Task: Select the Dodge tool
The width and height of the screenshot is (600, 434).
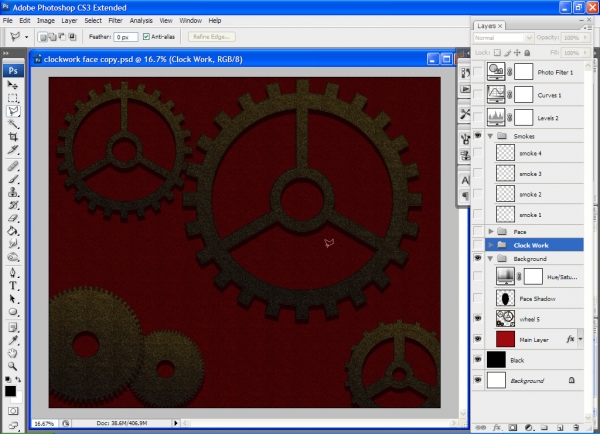Action: click(x=13, y=257)
